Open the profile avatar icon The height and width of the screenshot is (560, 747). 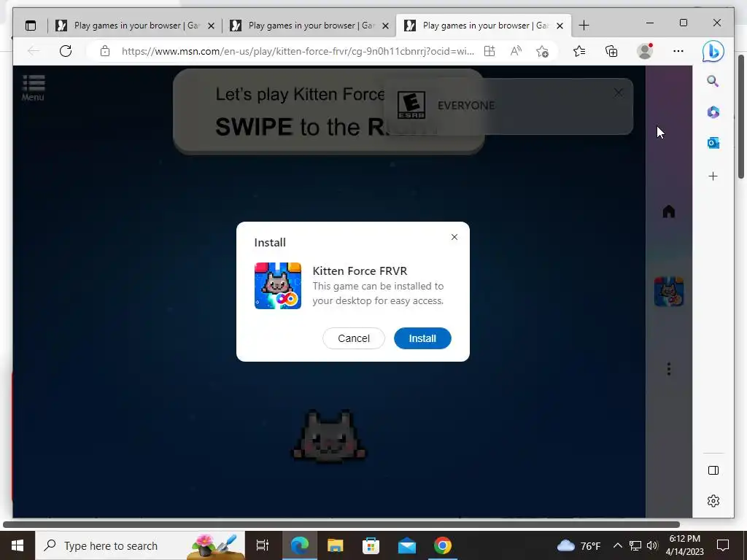point(645,51)
